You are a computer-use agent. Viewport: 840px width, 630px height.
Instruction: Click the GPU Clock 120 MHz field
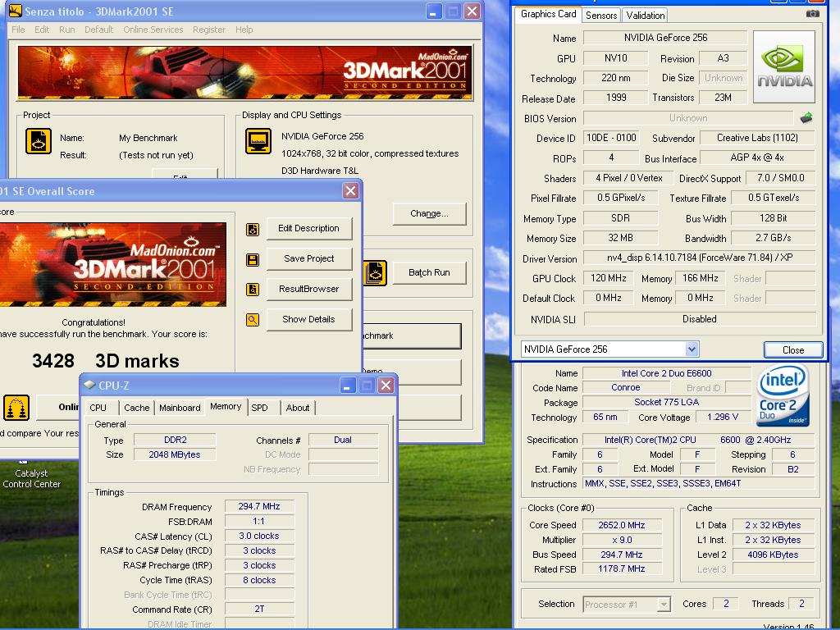608,278
